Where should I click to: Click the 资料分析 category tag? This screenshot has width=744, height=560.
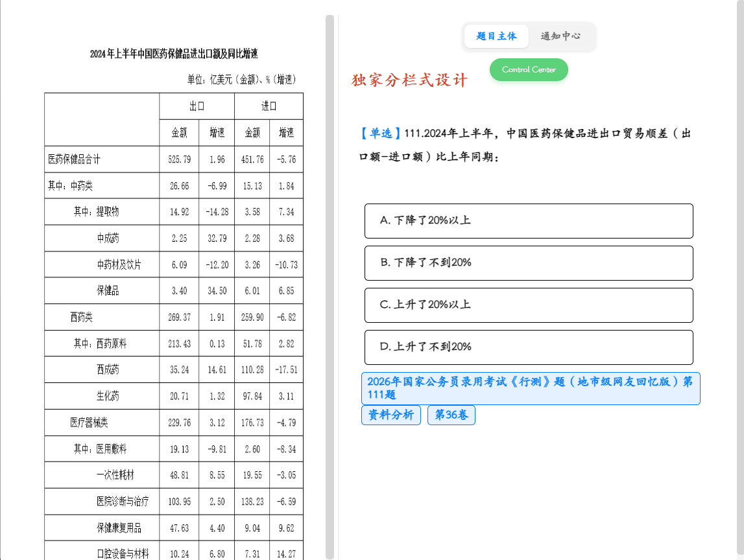[391, 415]
